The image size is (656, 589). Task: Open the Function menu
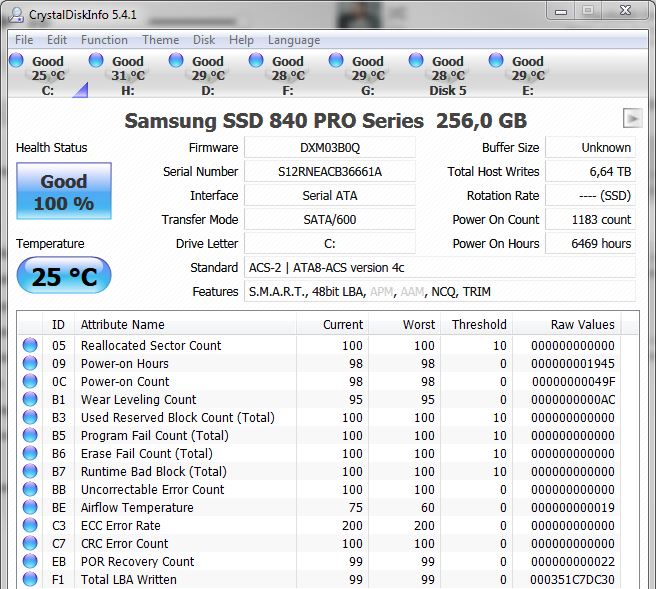point(104,40)
